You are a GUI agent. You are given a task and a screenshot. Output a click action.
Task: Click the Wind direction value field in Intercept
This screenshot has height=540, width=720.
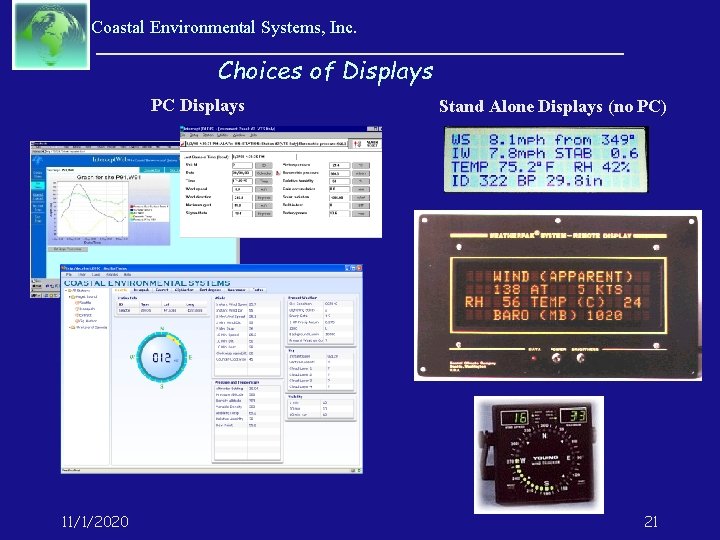tap(242, 197)
